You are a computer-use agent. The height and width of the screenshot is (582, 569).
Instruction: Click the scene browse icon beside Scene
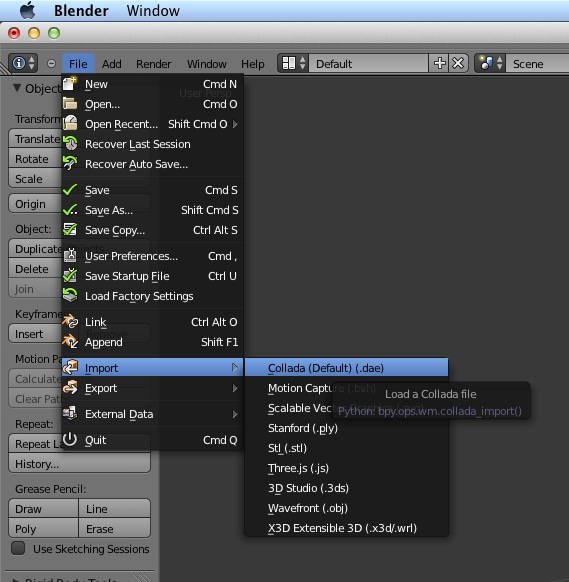pyautogui.click(x=490, y=63)
